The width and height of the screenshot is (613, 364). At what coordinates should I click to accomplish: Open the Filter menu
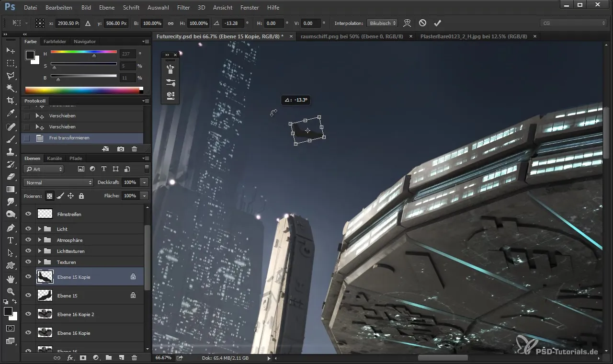pyautogui.click(x=183, y=8)
